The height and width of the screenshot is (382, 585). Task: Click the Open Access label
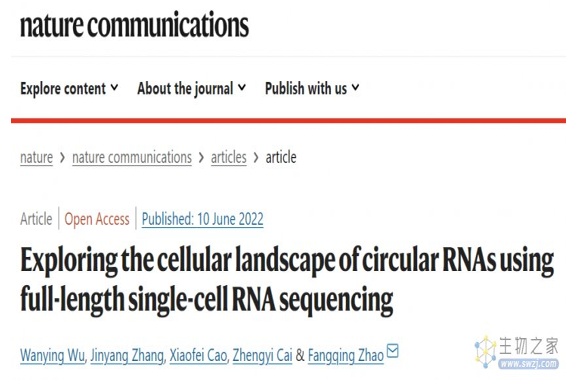pyautogui.click(x=97, y=219)
